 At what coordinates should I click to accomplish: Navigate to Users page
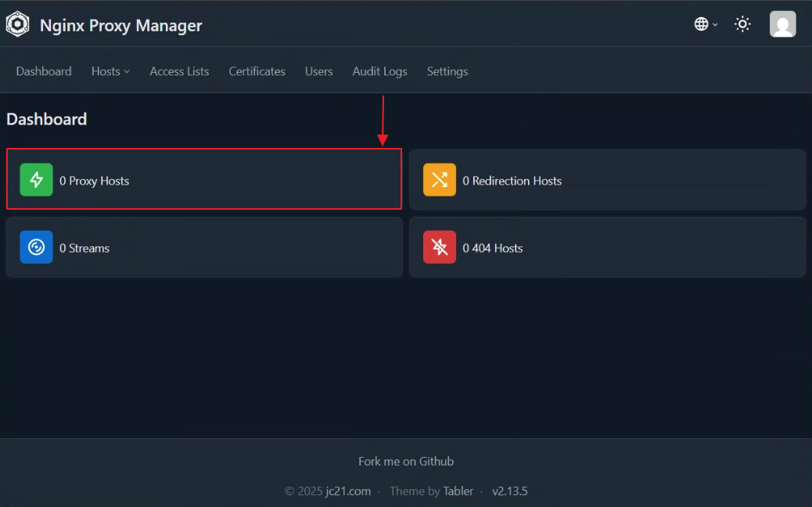[x=318, y=71]
